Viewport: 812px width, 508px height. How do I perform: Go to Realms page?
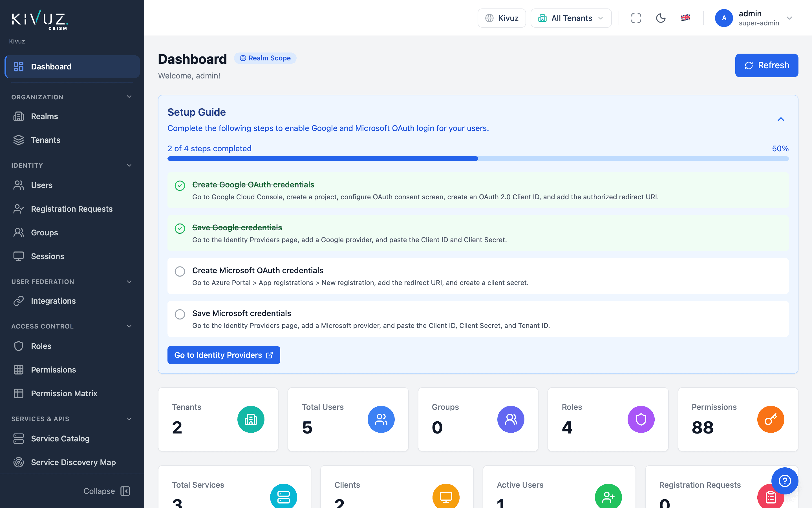click(72, 116)
